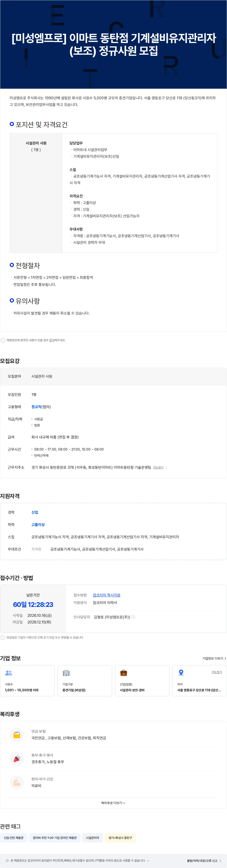Expand the copyright notice chevron at bottom
This screenshot has width=227, height=868.
click(148, 861)
